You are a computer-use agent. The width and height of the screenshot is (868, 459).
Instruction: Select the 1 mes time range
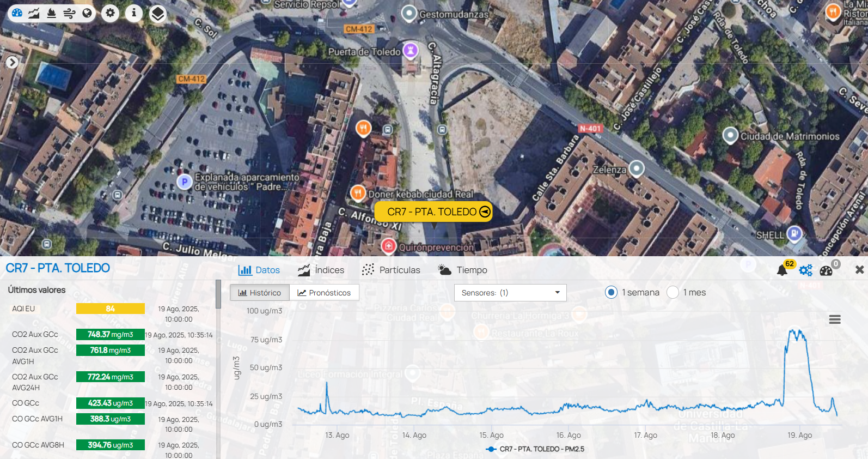[x=673, y=293]
